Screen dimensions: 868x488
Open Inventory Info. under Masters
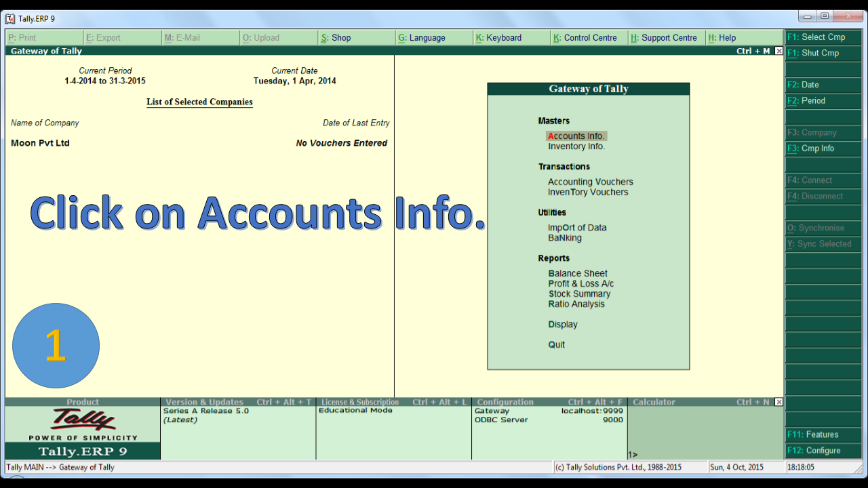click(576, 146)
